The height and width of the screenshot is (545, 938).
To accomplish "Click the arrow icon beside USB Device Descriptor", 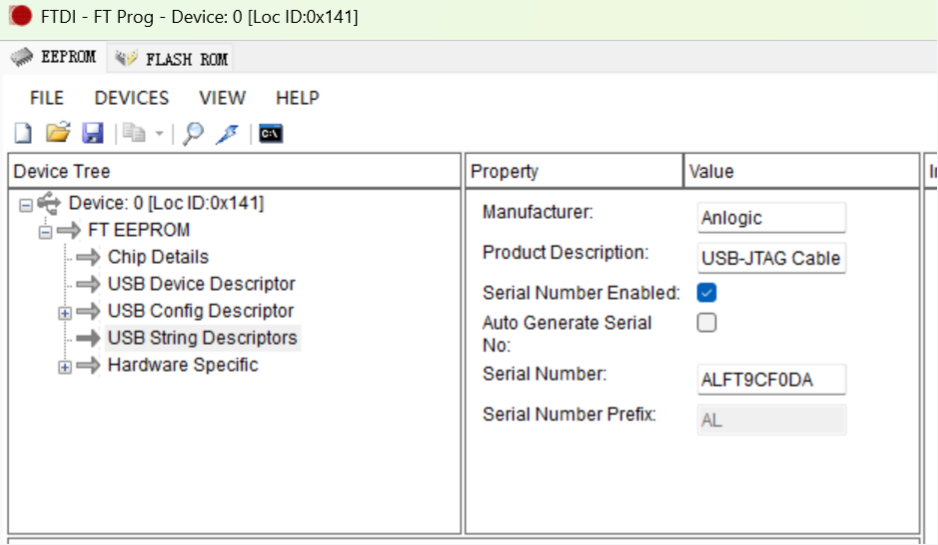I will click(89, 284).
